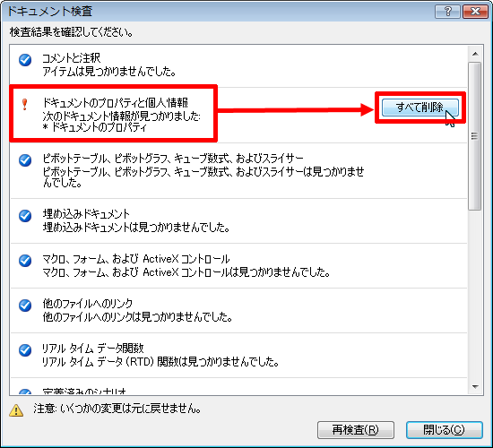Select the ドキュメントのプロパティと個人情報 result text
Screen dimensions: 493x448
coord(115,103)
